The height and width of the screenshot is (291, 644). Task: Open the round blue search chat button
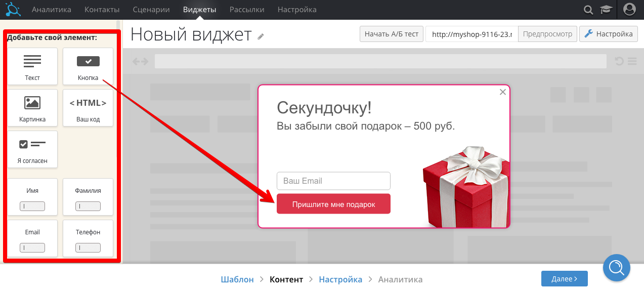coord(617,267)
